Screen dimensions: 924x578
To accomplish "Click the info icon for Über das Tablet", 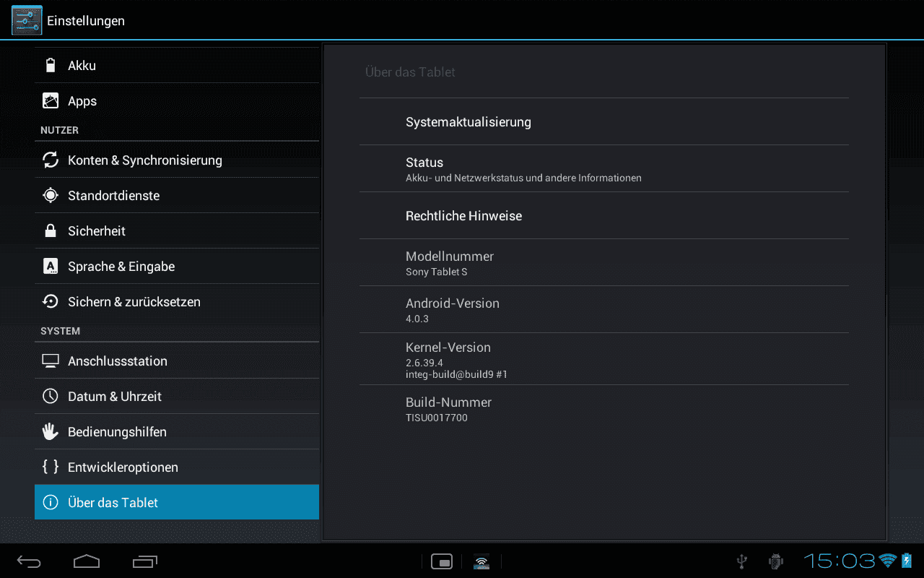I will click(51, 502).
